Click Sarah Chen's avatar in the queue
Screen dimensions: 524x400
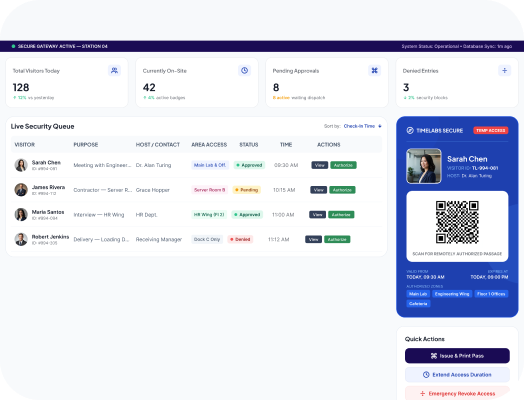click(x=21, y=165)
